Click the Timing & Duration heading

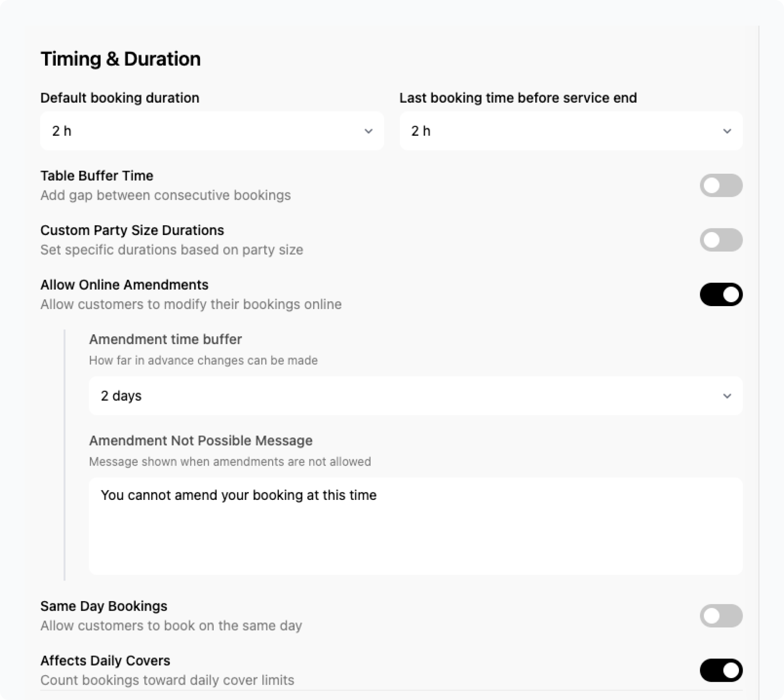(121, 59)
